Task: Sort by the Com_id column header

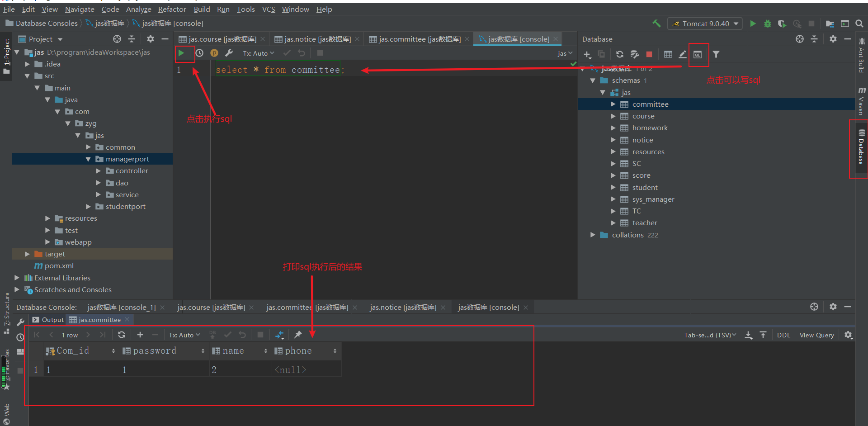Action: click(x=81, y=351)
